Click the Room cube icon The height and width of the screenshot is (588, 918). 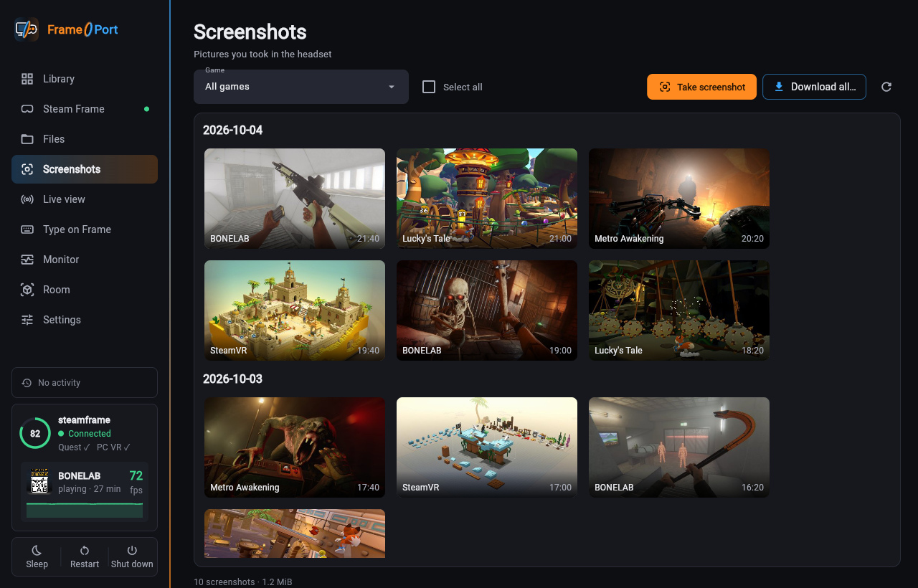(x=27, y=290)
